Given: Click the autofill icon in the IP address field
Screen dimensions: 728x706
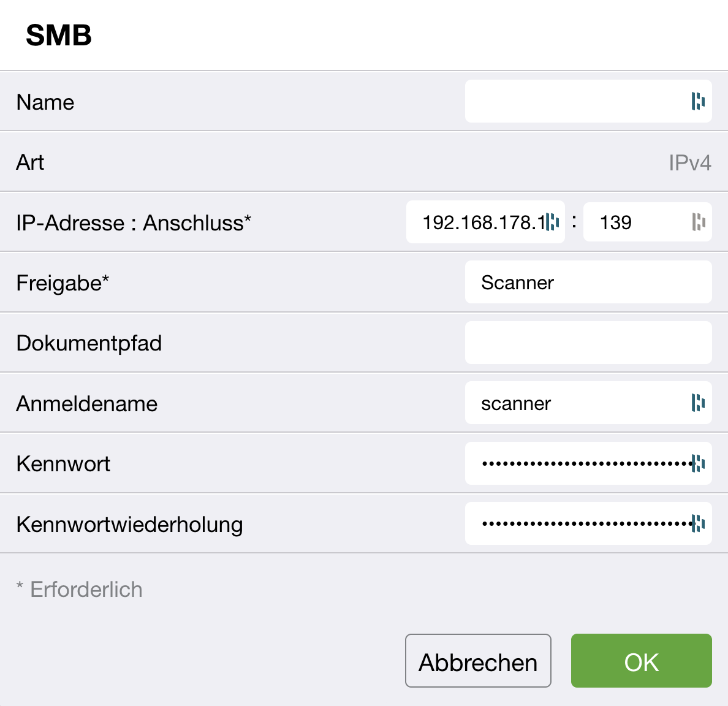Looking at the screenshot, I should [x=552, y=222].
